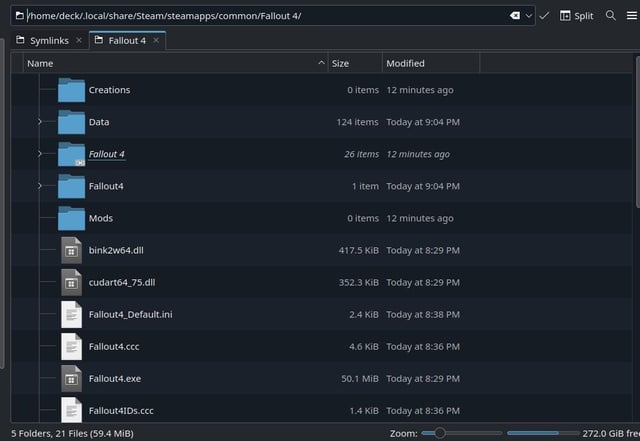Viewport: 640px width, 441px height.
Task: Select the Fallout4IDs.ccc file icon
Action: pos(71,410)
